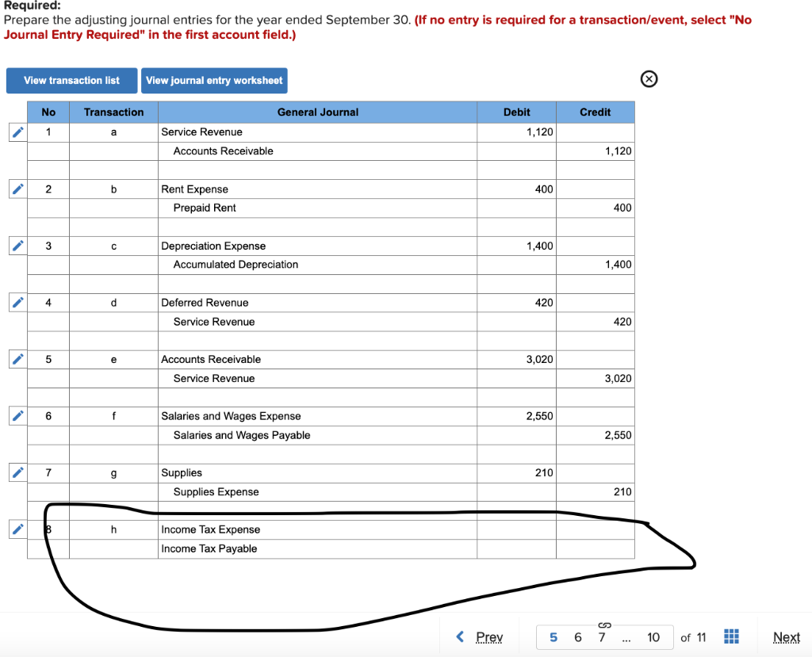The height and width of the screenshot is (657, 812).
Task: Jump to question 7
Action: pos(601,636)
